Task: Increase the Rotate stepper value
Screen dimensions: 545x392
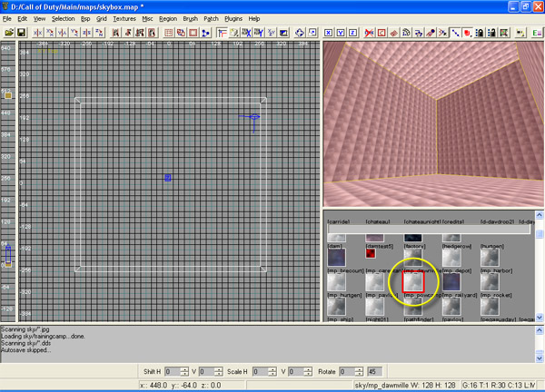Action: (359, 369)
